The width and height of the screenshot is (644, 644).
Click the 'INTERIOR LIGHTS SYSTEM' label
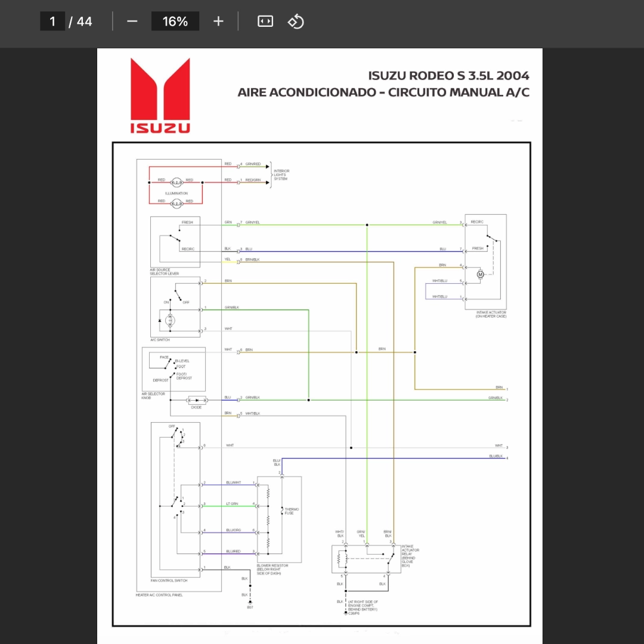pos(281,175)
